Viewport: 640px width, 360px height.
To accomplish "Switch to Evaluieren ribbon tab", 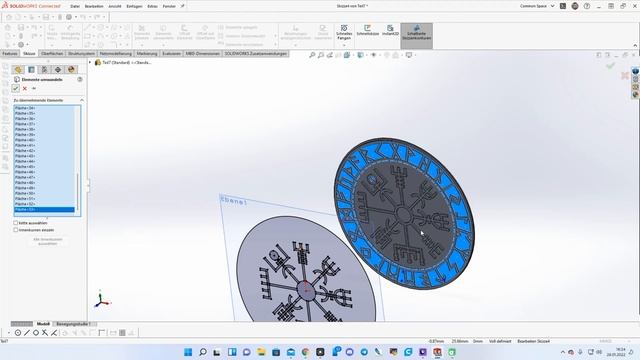I will point(171,53).
